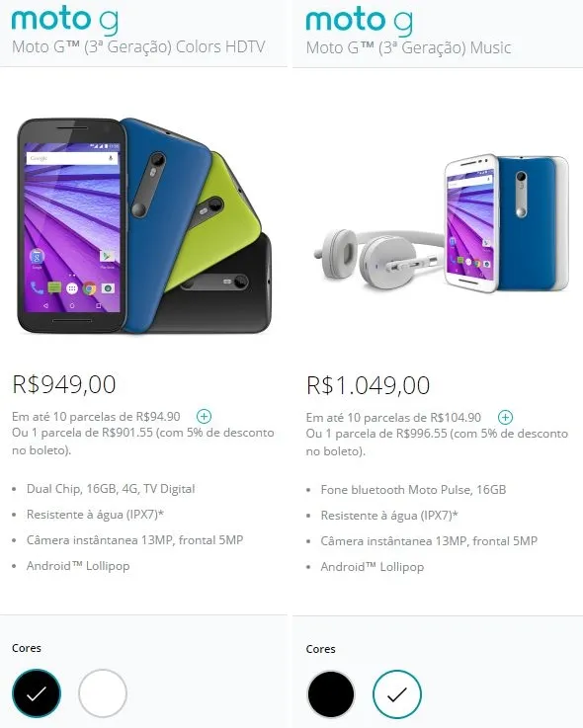Viewport: 583px width, 728px height.
Task: Click Fone bluetooth Moto Pulse, 16GB feature
Action: click(x=413, y=490)
